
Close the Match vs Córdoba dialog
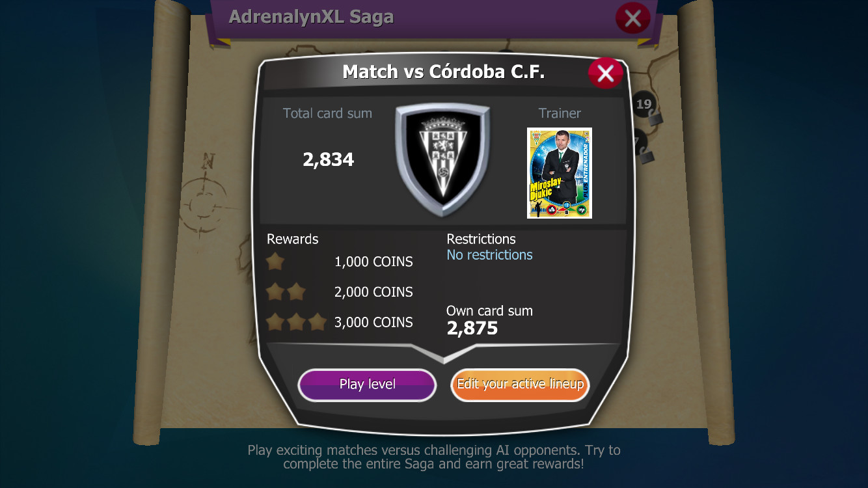pyautogui.click(x=605, y=74)
